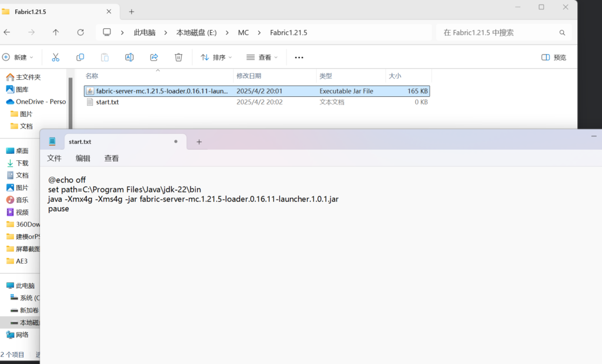Select the Fabric1.21.5 Explorer tab
The width and height of the screenshot is (602, 364).
coord(59,12)
